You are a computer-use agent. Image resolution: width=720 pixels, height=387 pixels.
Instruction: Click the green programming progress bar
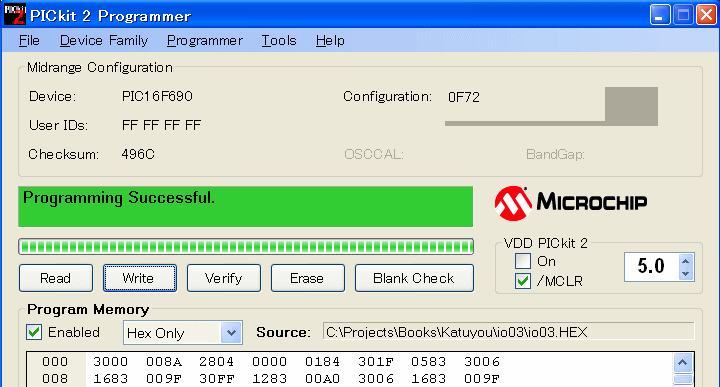[246, 247]
